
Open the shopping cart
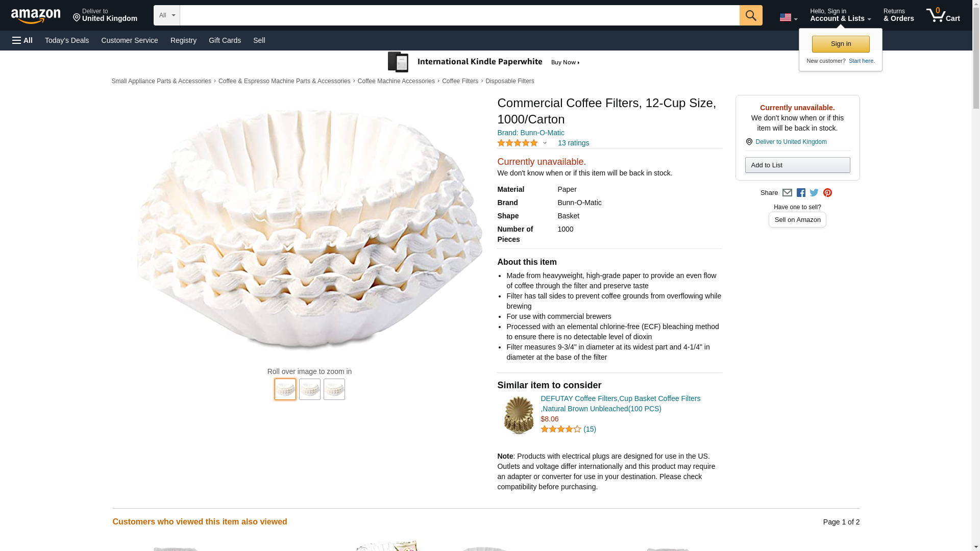pyautogui.click(x=943, y=15)
